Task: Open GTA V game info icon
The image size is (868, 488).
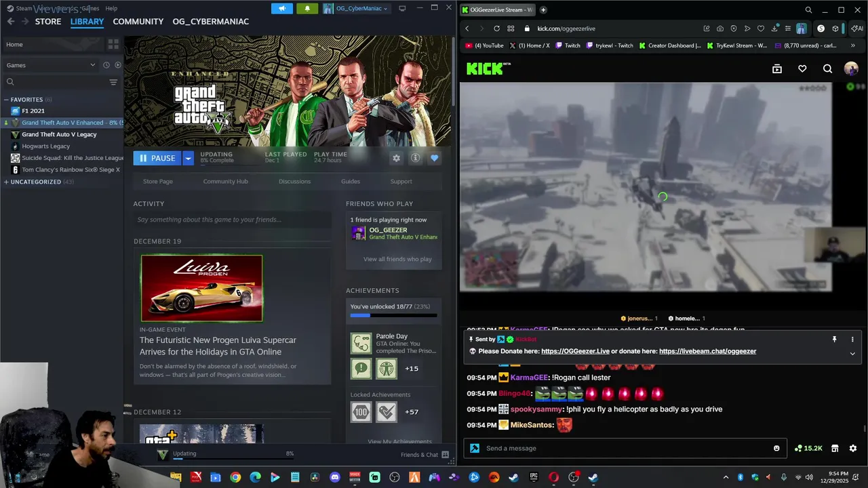Action: tap(415, 158)
